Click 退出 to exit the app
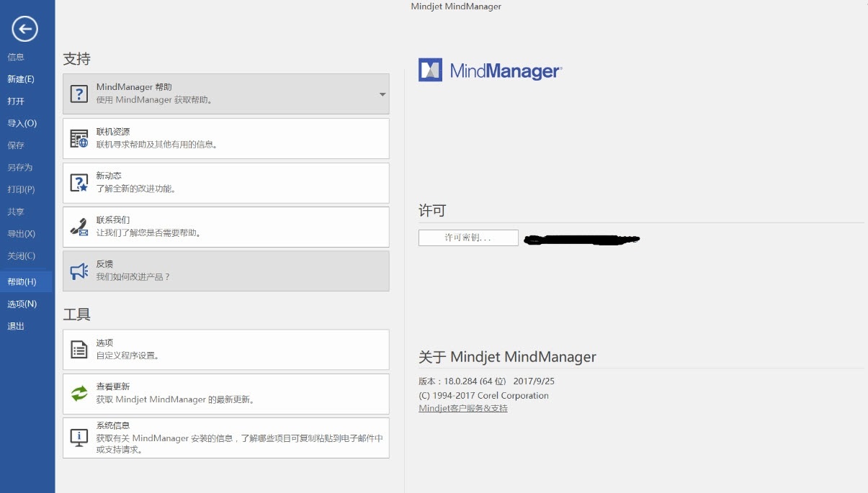 (16, 326)
